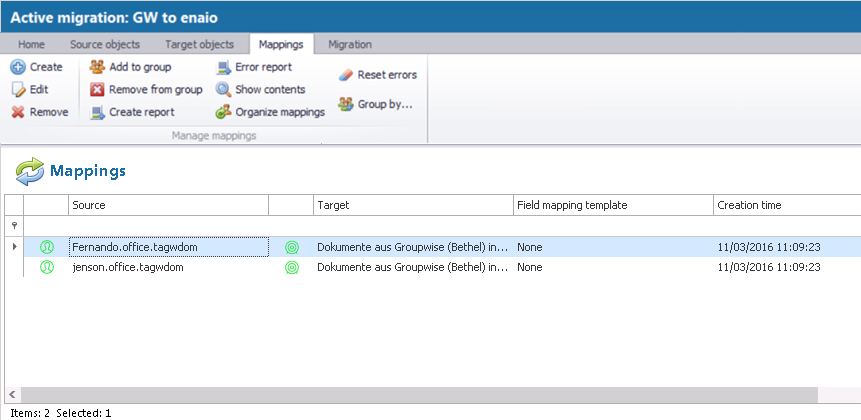Expand Manage mappings group launcher arrow
Image resolution: width=861 pixels, height=420 pixels.
pyautogui.click(x=322, y=143)
